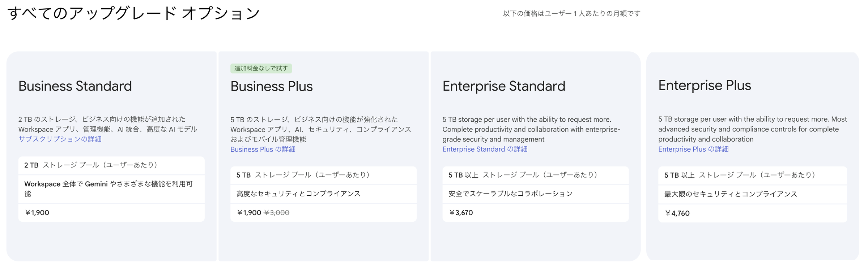Click the Business Plus discounted price ￥1,900
Screen dimensions: 868x265
tap(249, 213)
